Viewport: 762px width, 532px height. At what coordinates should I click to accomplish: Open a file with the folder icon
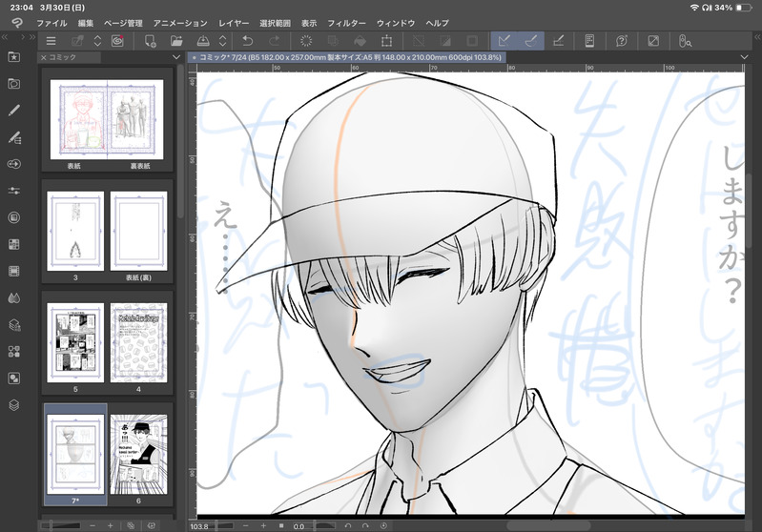point(176,41)
